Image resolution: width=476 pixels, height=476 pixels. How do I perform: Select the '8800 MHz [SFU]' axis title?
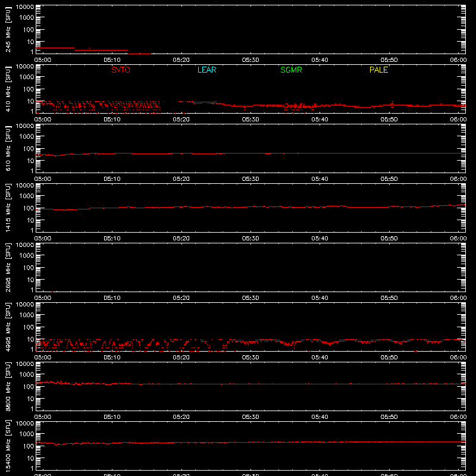click(x=8, y=387)
